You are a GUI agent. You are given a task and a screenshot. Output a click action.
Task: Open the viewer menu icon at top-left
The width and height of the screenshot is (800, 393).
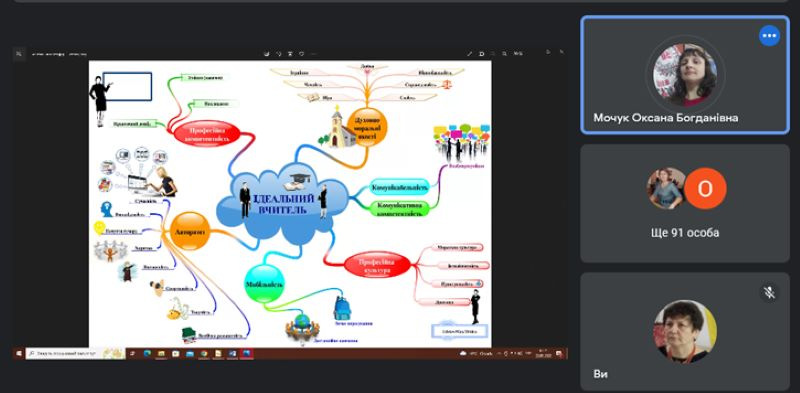[19, 54]
